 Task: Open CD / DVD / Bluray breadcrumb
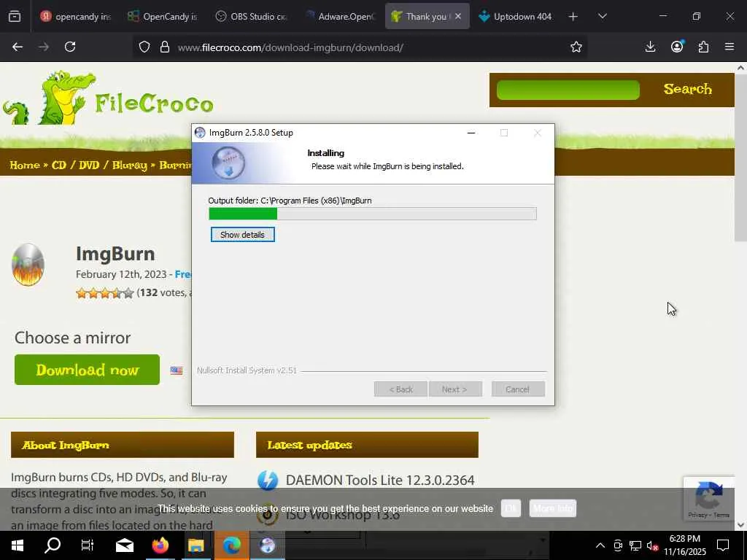(99, 166)
